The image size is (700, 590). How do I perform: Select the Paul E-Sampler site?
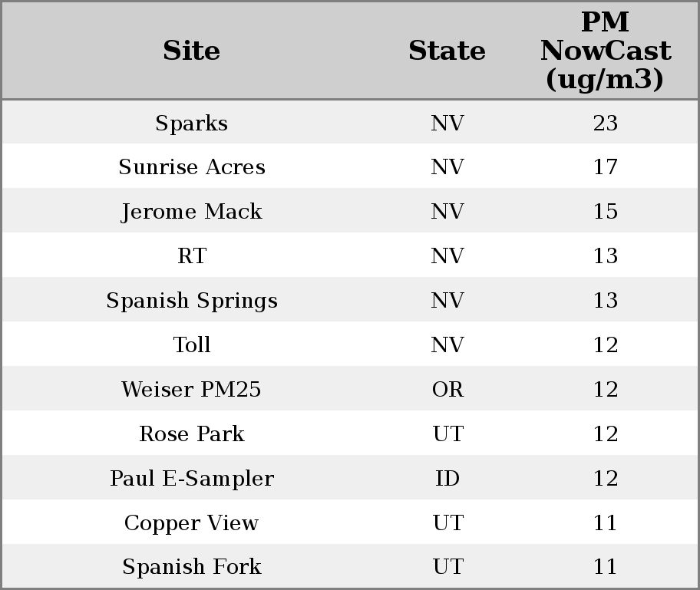(x=191, y=479)
